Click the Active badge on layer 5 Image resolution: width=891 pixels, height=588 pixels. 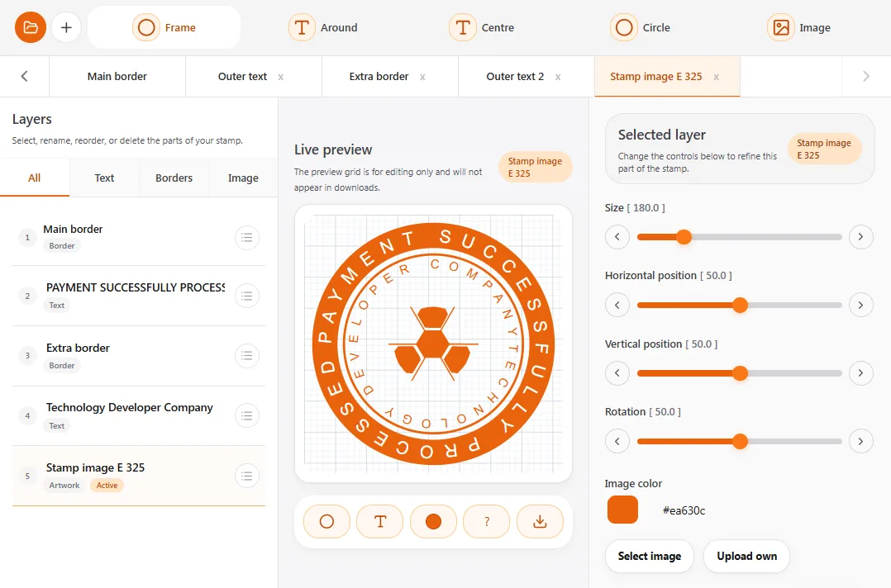(x=107, y=486)
